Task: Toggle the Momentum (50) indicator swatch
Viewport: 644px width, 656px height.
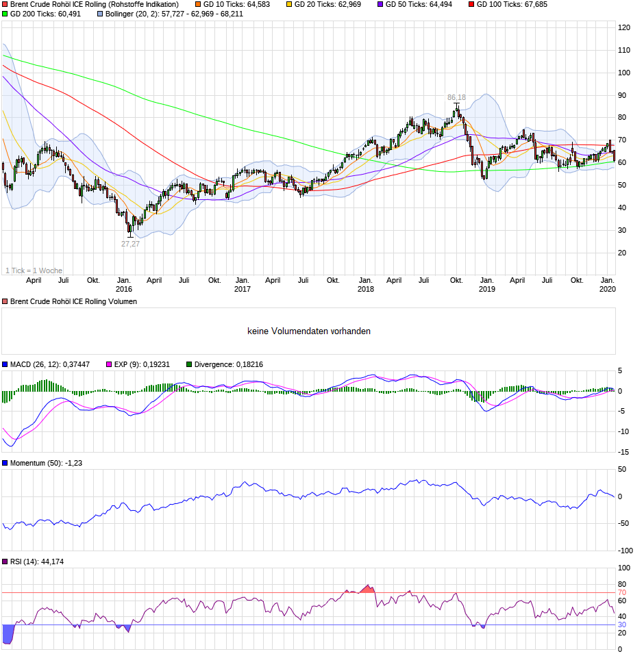Action: point(5,463)
